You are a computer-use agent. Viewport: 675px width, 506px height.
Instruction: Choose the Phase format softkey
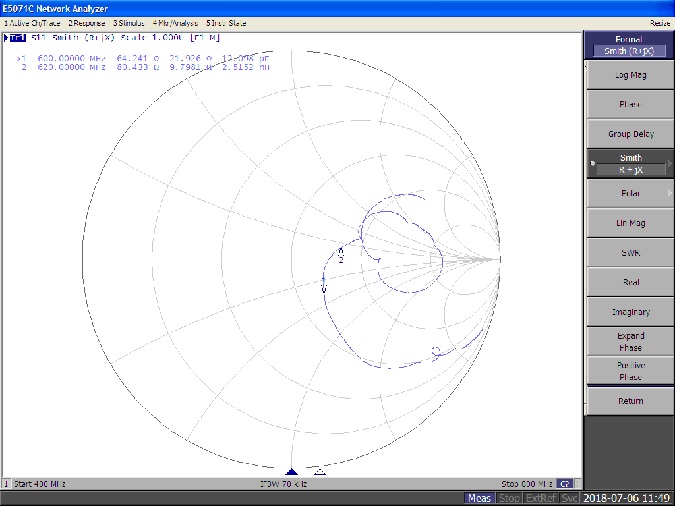coord(630,105)
